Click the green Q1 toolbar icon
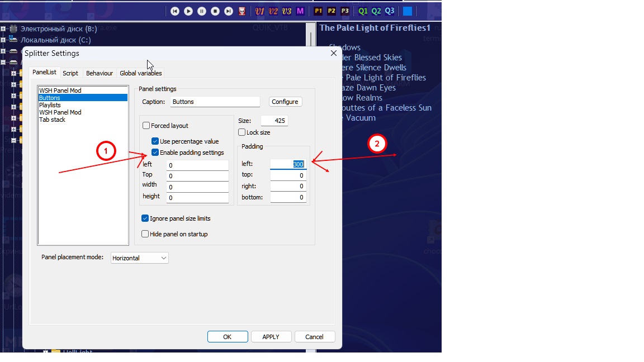Image resolution: width=644 pixels, height=362 pixels. click(363, 11)
